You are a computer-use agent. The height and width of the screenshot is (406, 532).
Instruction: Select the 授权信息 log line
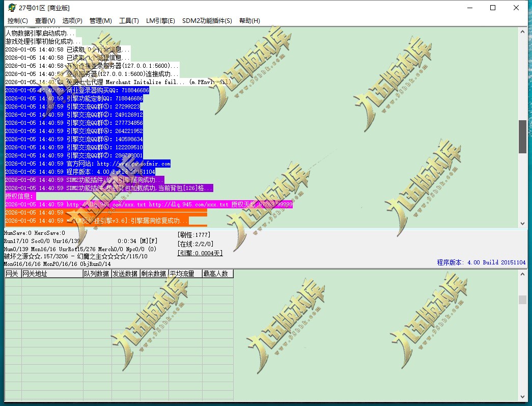(20, 196)
